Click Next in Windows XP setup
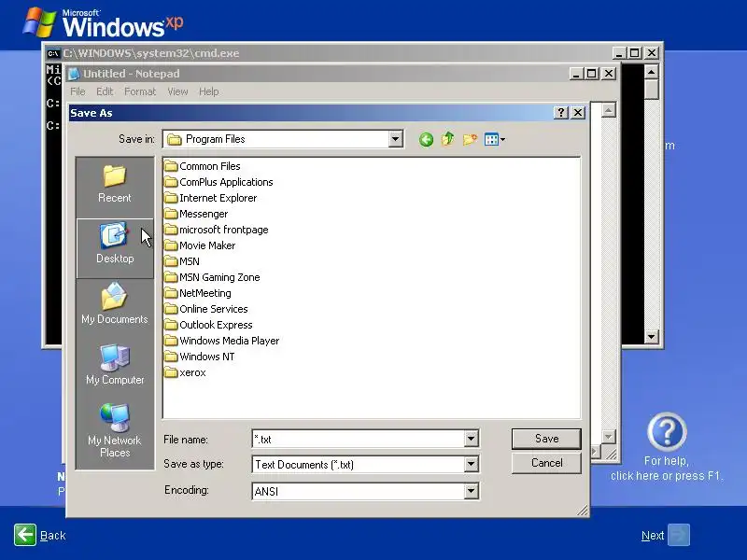Screen dimensions: 747x560 [x=665, y=535]
